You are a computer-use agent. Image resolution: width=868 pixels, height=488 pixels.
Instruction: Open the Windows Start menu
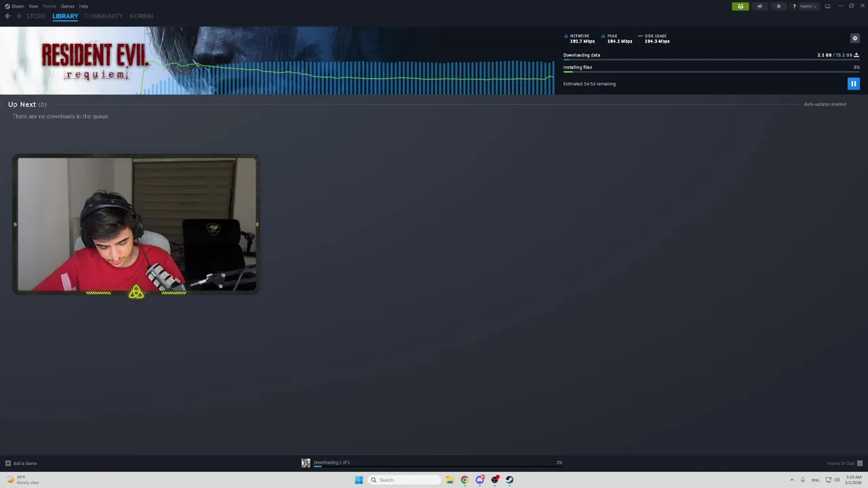pyautogui.click(x=359, y=480)
